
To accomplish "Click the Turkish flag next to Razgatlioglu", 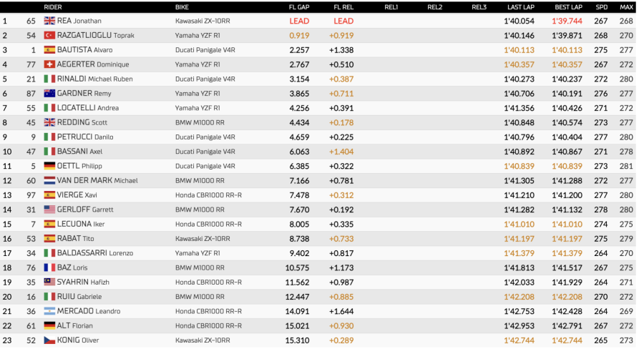I will click(49, 35).
